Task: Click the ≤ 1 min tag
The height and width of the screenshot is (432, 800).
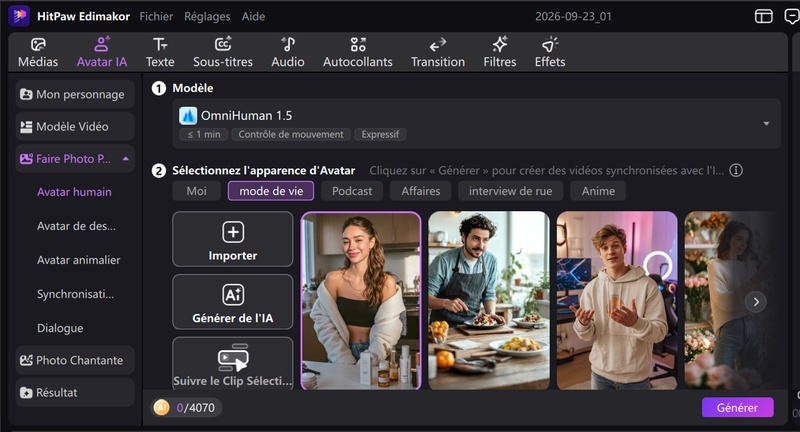Action: click(x=204, y=134)
